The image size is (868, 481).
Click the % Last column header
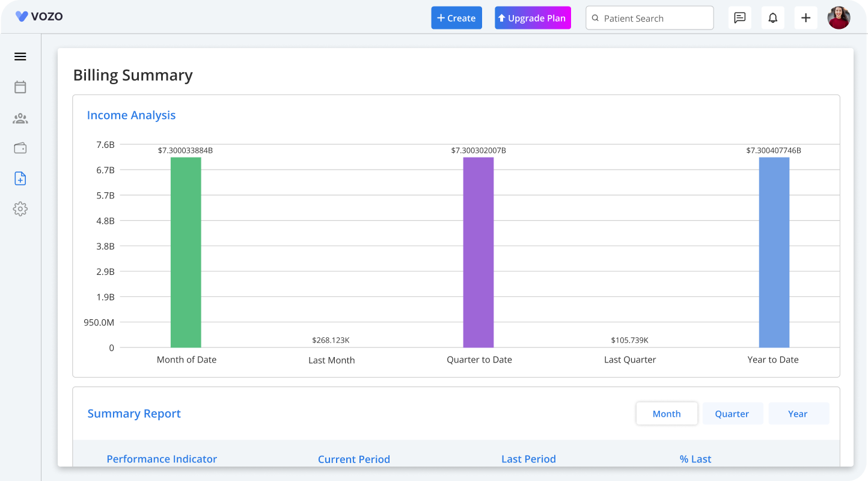pyautogui.click(x=695, y=459)
